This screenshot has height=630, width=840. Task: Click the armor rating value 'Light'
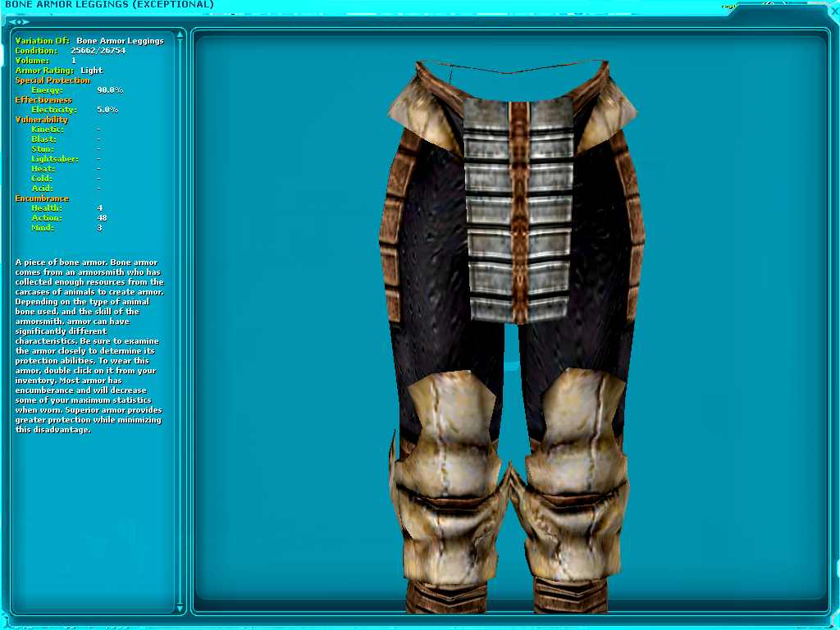[92, 71]
